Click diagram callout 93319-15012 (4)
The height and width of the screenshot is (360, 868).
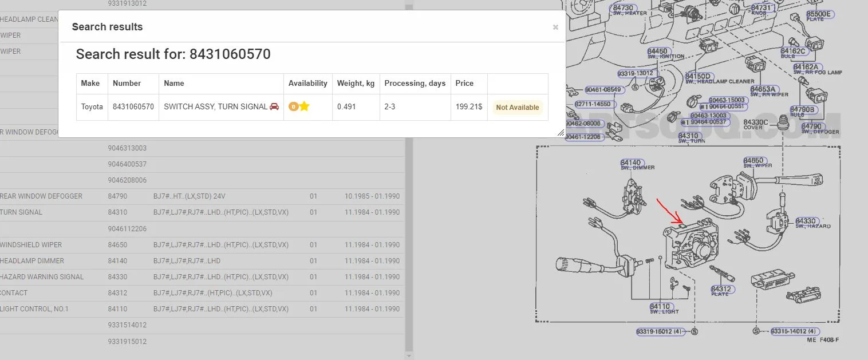[x=660, y=332]
